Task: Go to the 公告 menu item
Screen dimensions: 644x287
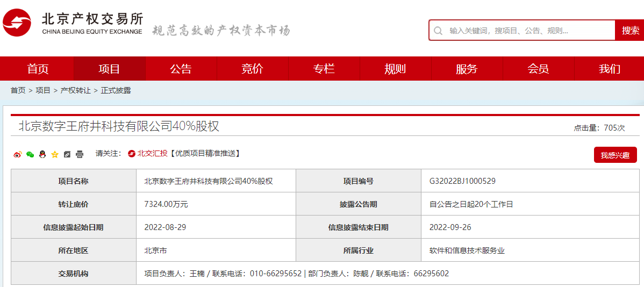Action: click(x=181, y=69)
